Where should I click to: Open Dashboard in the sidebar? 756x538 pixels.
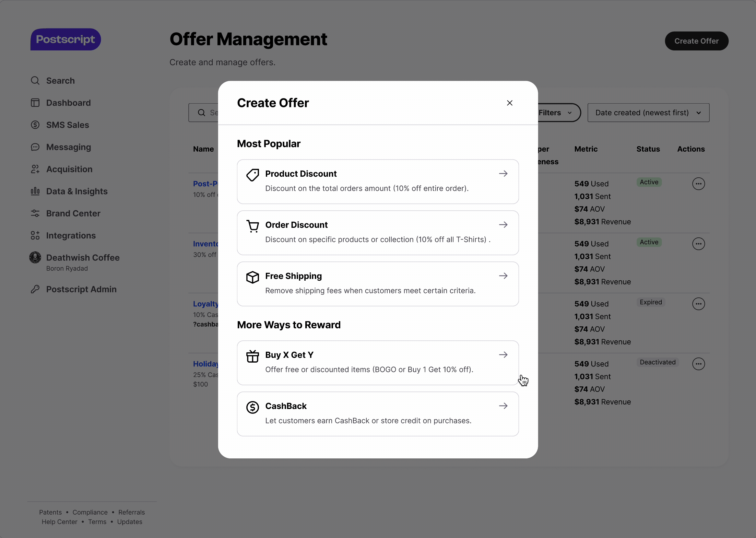(68, 103)
